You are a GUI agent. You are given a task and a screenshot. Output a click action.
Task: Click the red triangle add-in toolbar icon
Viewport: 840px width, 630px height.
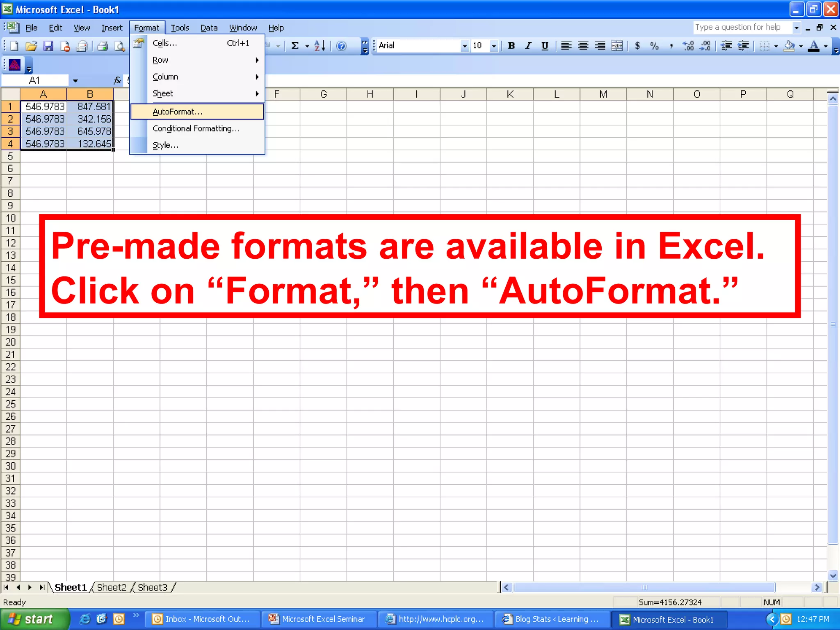(x=15, y=65)
